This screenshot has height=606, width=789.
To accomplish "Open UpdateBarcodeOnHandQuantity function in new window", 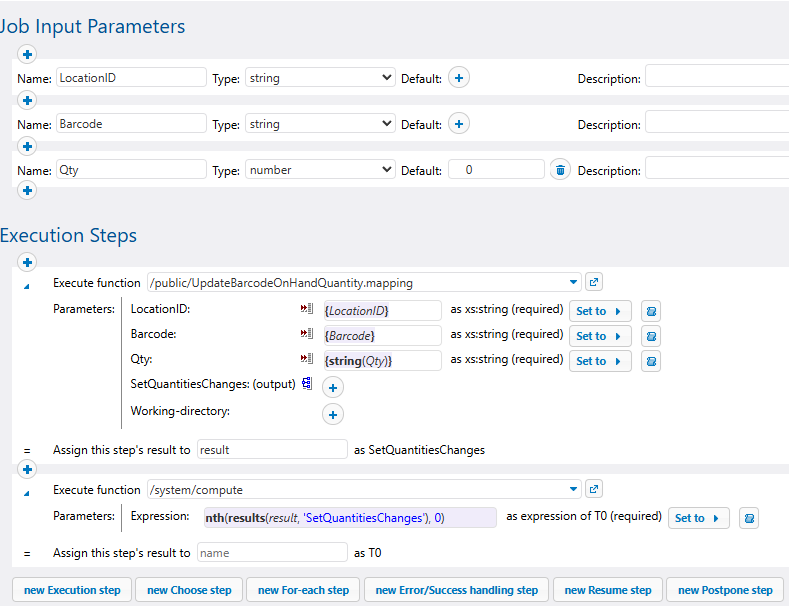I will click(x=593, y=282).
